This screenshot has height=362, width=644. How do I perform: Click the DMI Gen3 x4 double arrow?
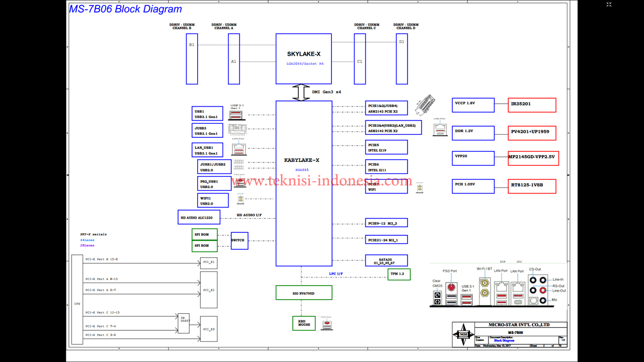pyautogui.click(x=301, y=93)
